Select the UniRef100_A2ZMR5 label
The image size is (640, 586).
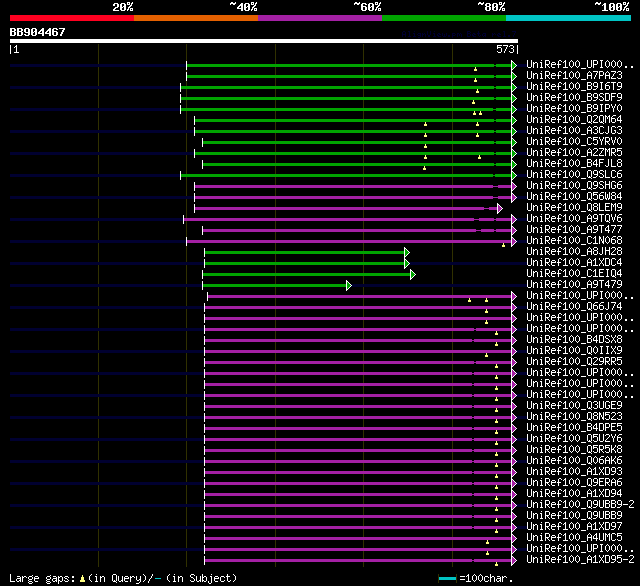pyautogui.click(x=574, y=153)
